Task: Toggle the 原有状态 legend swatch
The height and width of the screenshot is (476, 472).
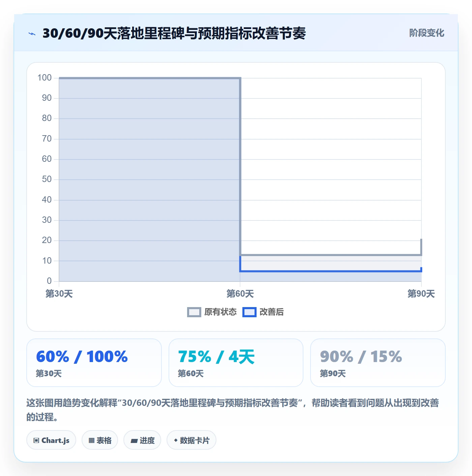Action: click(x=194, y=312)
